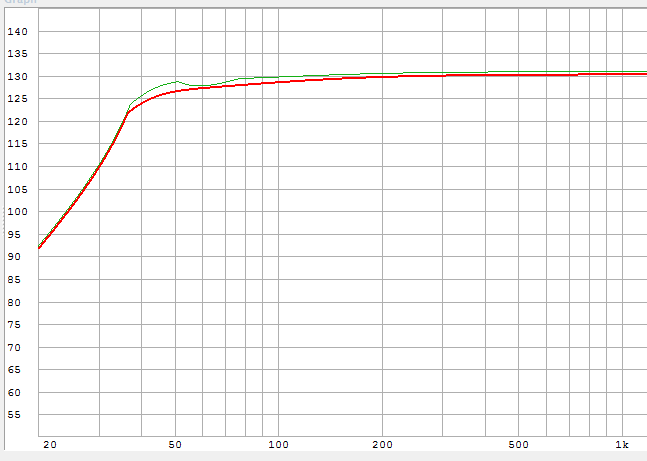Click the 125 y-axis label
Viewport: 647px width, 461px height.
click(x=17, y=99)
